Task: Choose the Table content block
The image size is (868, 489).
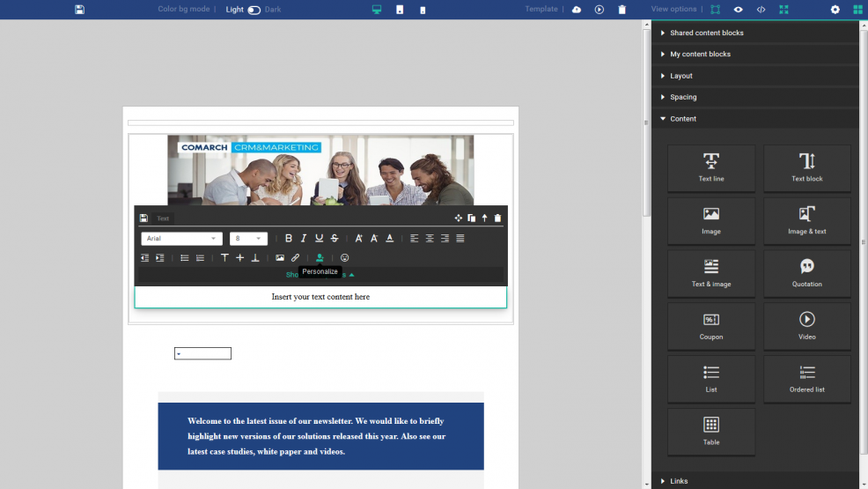Action: click(x=711, y=432)
